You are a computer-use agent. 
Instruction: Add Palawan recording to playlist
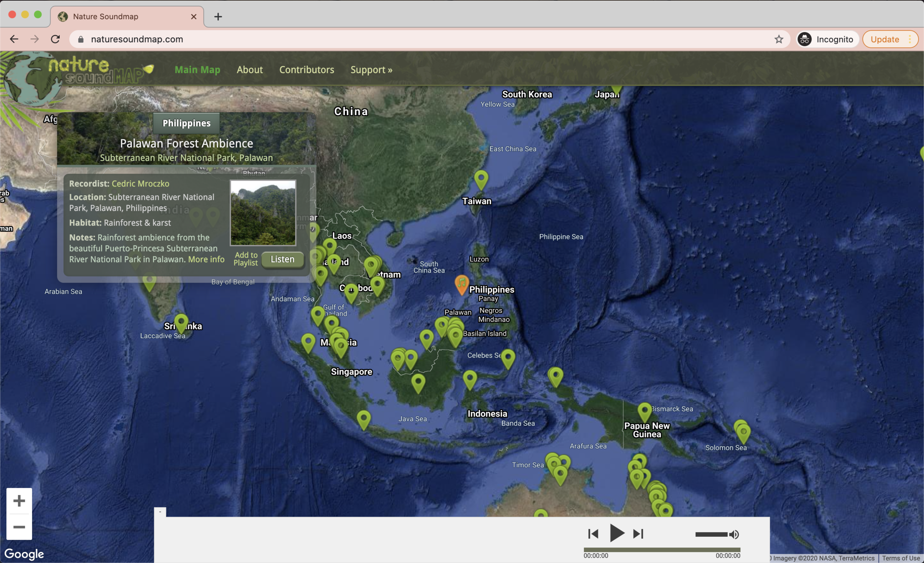click(246, 259)
